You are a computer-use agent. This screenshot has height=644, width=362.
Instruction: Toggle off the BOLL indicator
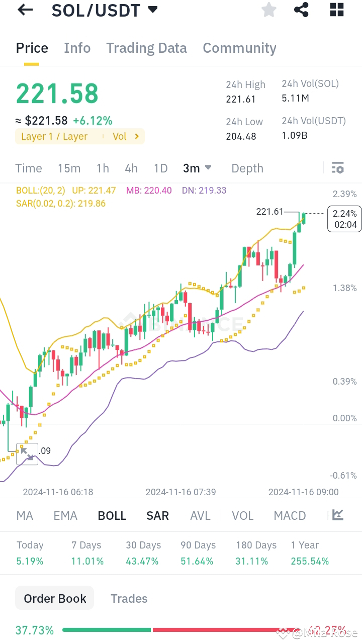click(112, 515)
